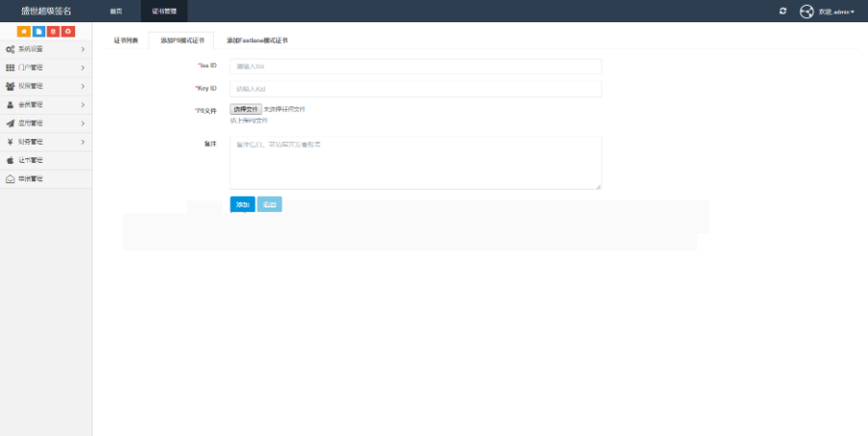Expand the 门户管理 chevron
Screen dimensions: 868x436
pos(83,68)
